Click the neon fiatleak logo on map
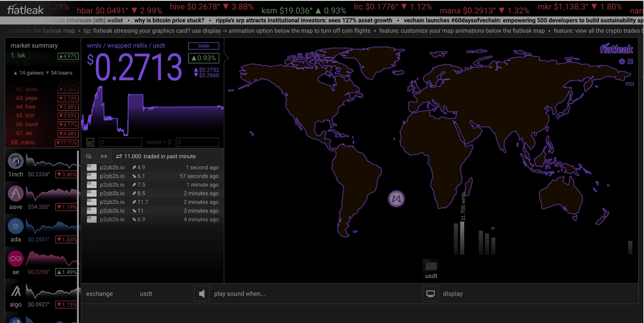Image resolution: width=644 pixels, height=323 pixels. 616,49
